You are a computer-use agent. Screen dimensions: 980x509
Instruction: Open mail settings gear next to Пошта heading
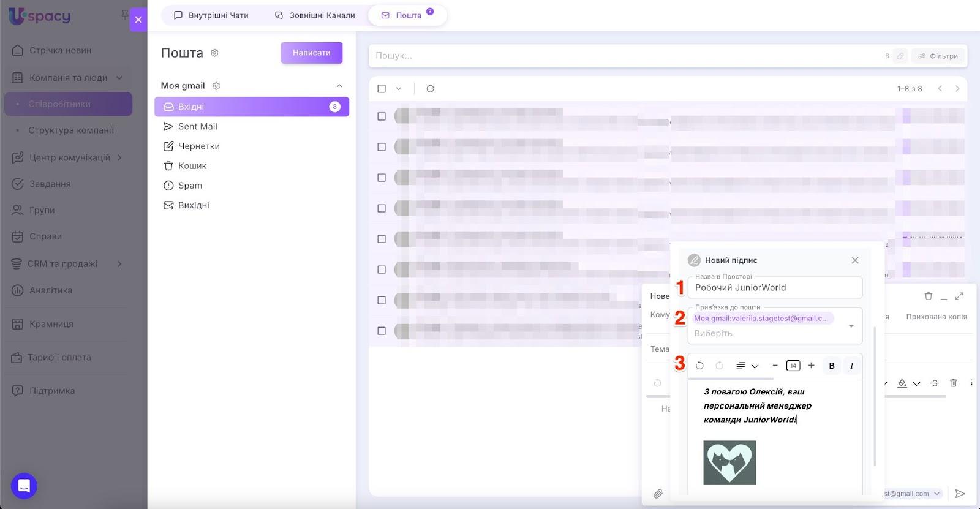214,53
